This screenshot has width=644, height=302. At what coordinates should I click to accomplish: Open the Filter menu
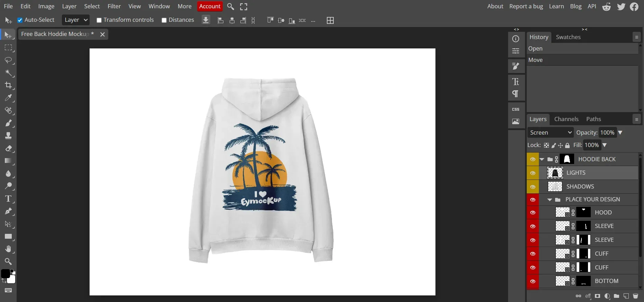pos(114,6)
